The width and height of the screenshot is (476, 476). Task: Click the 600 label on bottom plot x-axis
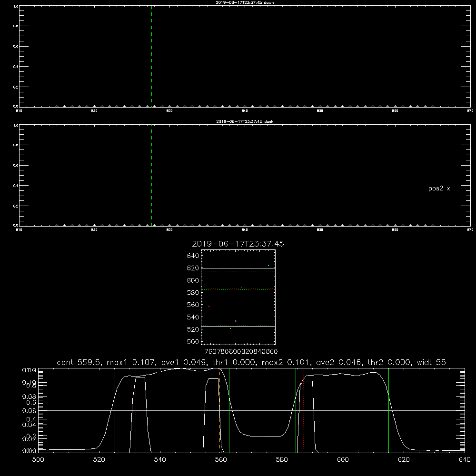coord(343,460)
